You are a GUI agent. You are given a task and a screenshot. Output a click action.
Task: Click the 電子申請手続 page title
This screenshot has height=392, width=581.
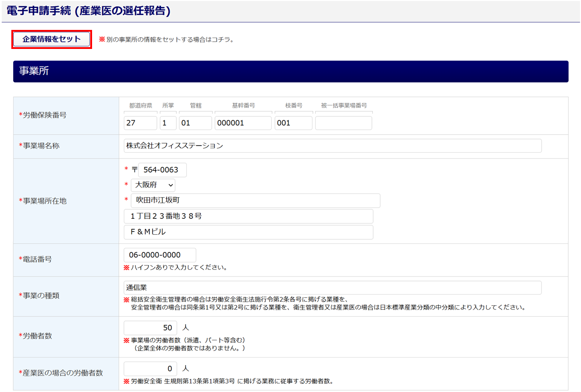pyautogui.click(x=88, y=11)
